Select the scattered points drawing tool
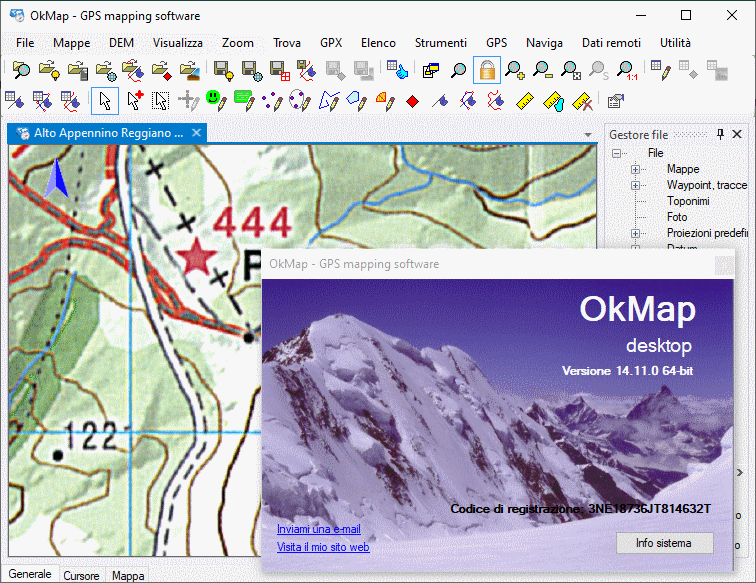 pyautogui.click(x=272, y=101)
